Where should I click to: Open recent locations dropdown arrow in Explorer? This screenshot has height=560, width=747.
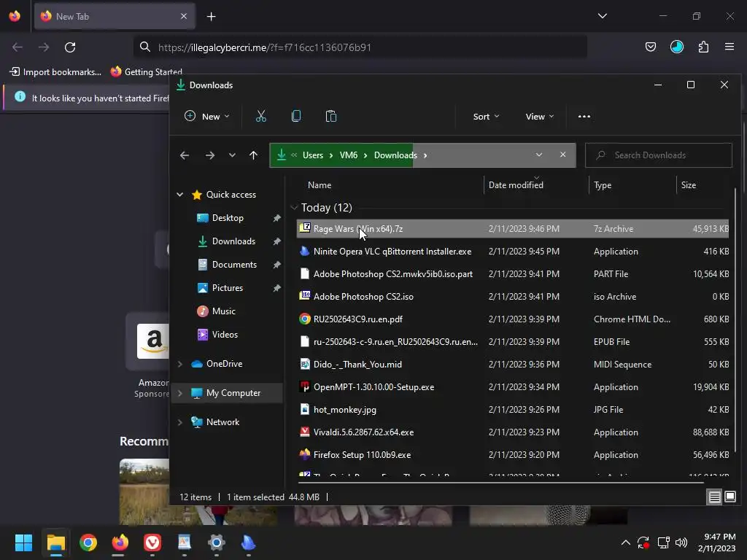pos(232,155)
